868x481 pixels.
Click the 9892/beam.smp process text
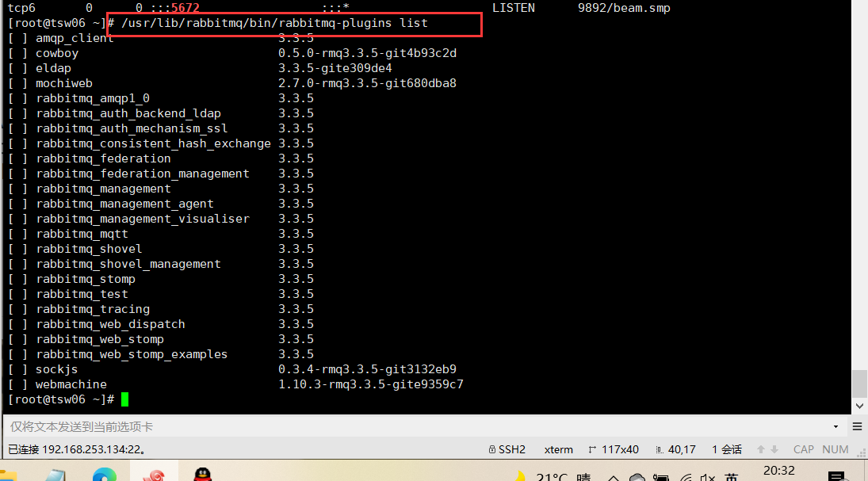click(x=624, y=8)
